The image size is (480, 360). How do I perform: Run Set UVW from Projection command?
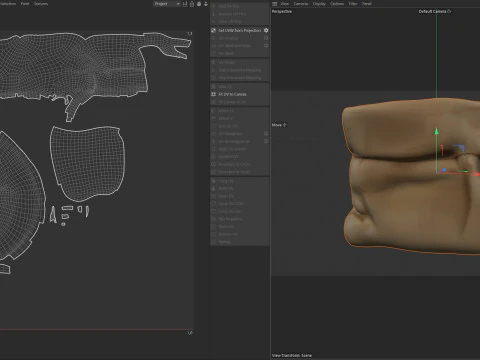[x=240, y=30]
